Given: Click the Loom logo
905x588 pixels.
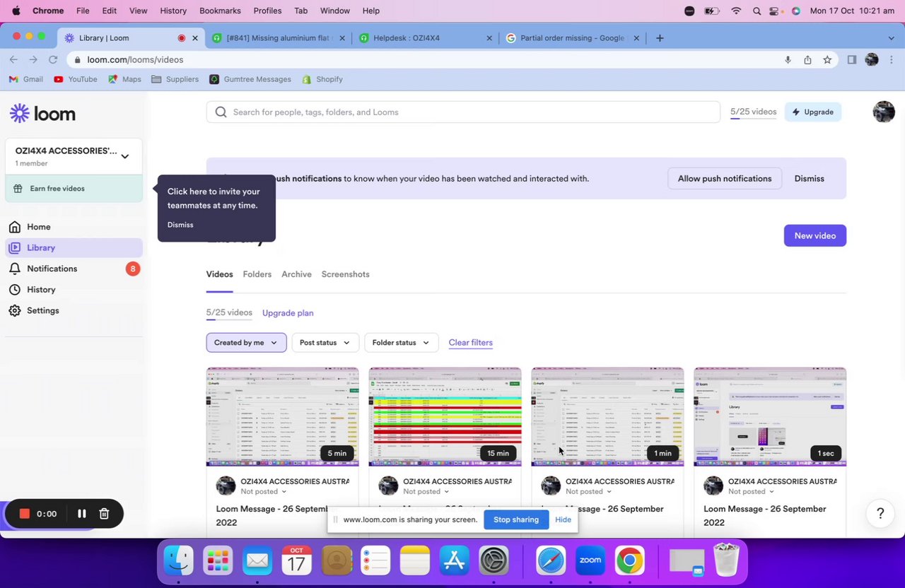Looking at the screenshot, I should (42, 114).
